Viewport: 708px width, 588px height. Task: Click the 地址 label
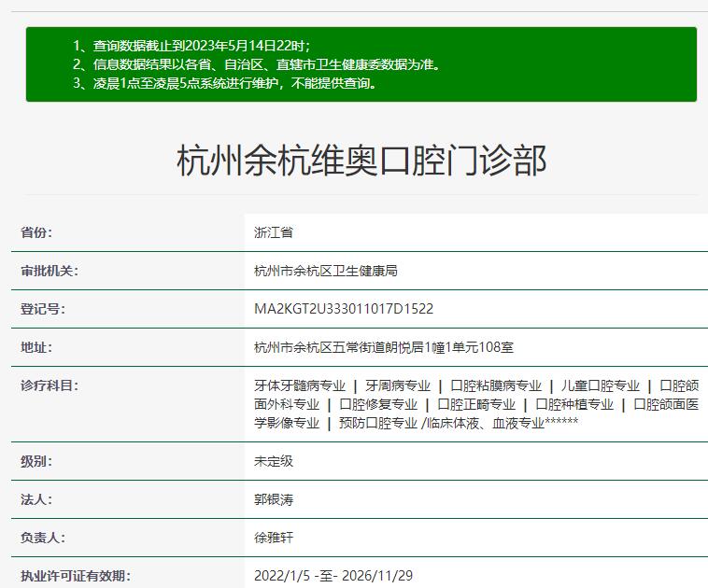(36, 347)
